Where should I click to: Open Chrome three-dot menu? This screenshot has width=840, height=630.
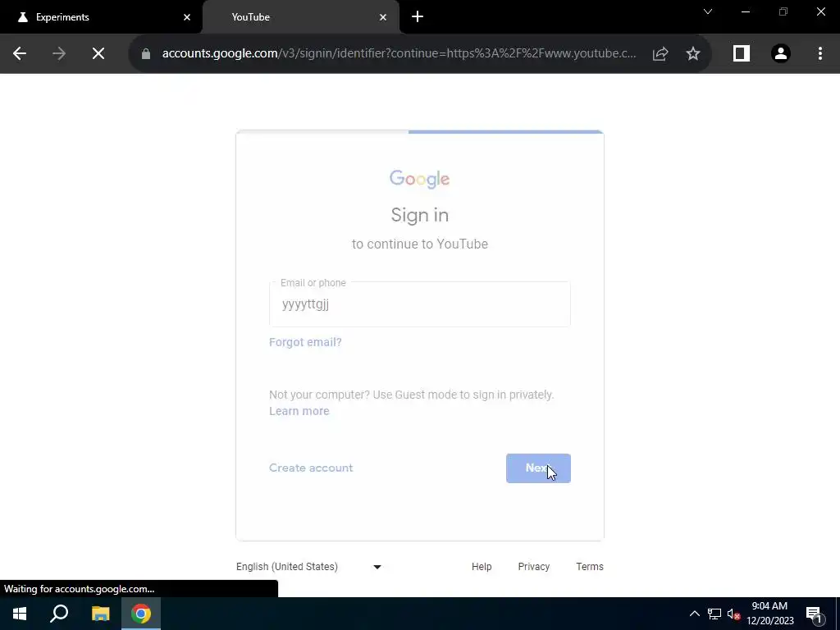(820, 53)
